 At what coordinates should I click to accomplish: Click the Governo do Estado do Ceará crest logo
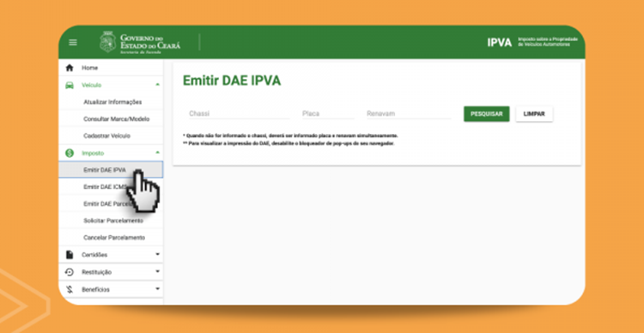point(108,42)
